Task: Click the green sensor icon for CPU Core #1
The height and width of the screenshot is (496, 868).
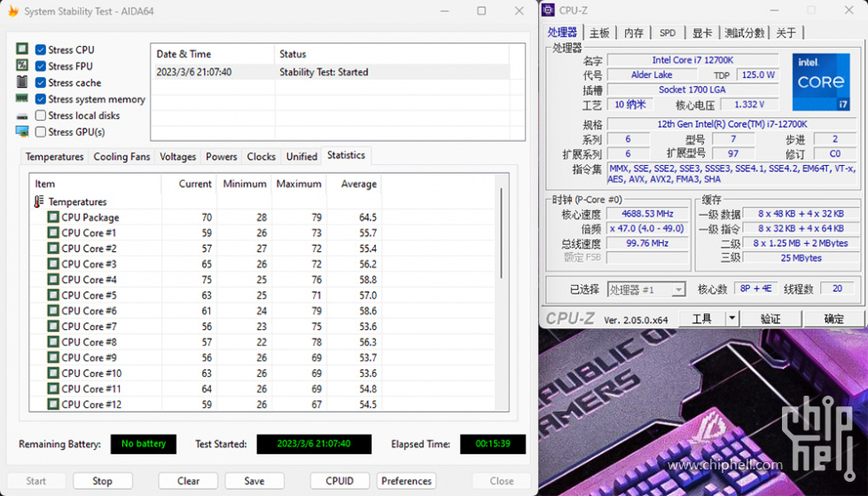Action: click(x=53, y=232)
